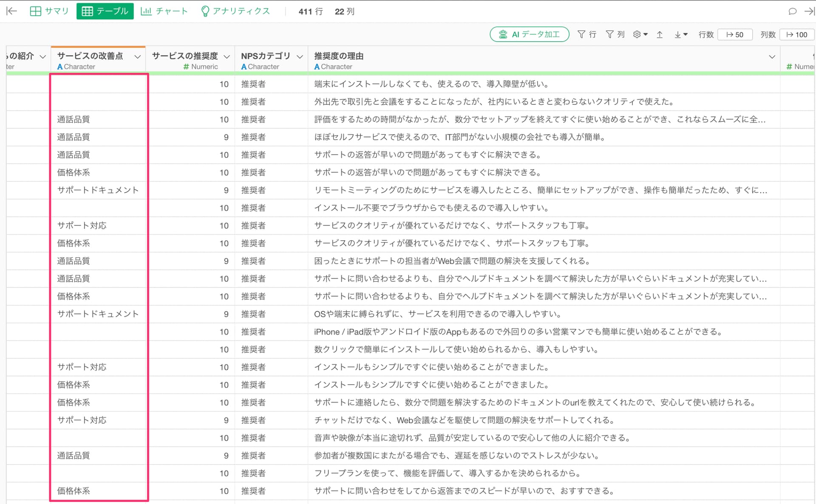The height and width of the screenshot is (504, 816).
Task: Click the first サポートドキュメント cell
Action: (98, 190)
